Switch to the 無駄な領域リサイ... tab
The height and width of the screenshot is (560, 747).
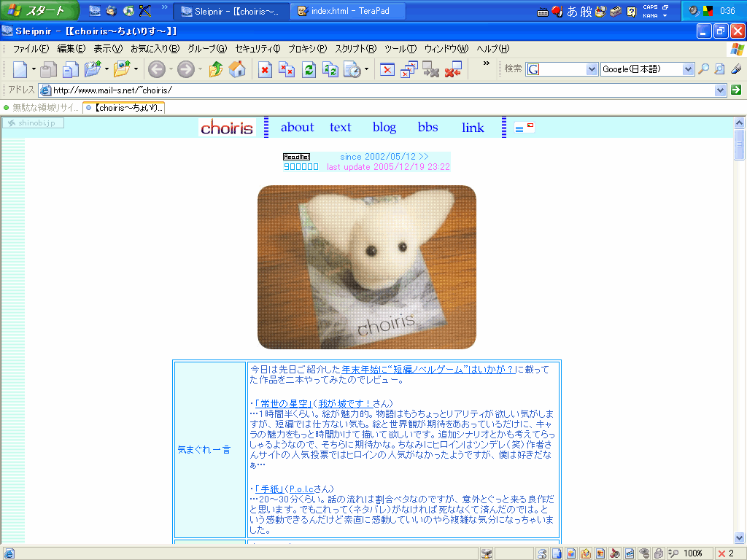click(41, 107)
